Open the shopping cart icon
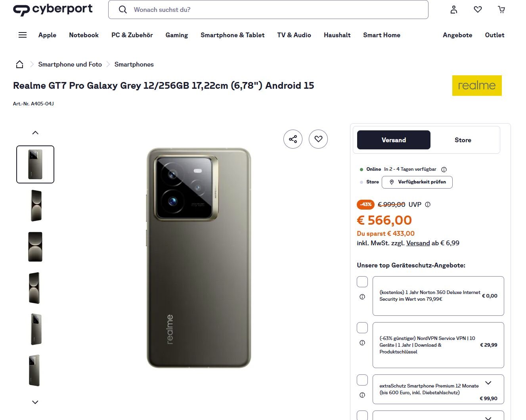Image resolution: width=526 pixels, height=420 pixels. point(501,10)
